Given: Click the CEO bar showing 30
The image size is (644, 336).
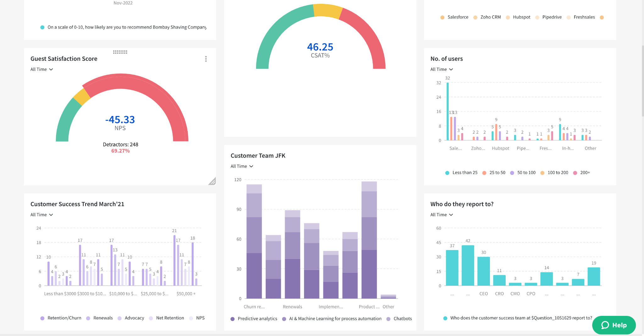Looking at the screenshot, I should click(484, 271).
